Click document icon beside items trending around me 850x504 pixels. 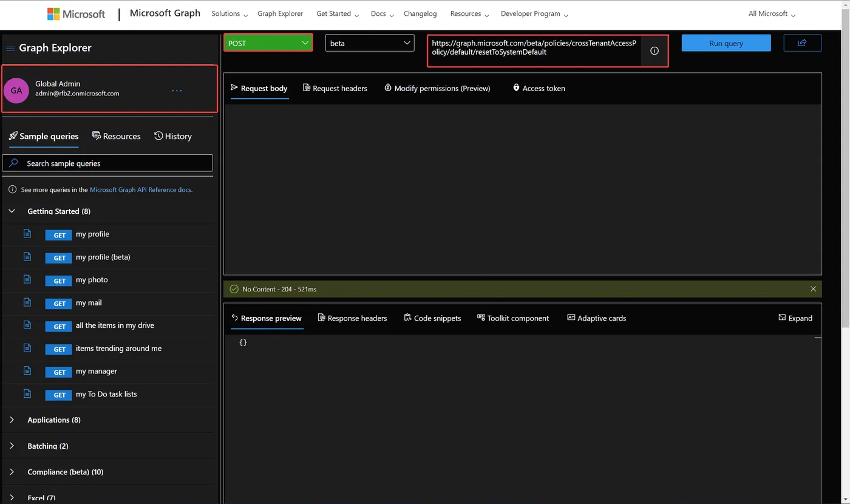coord(27,348)
